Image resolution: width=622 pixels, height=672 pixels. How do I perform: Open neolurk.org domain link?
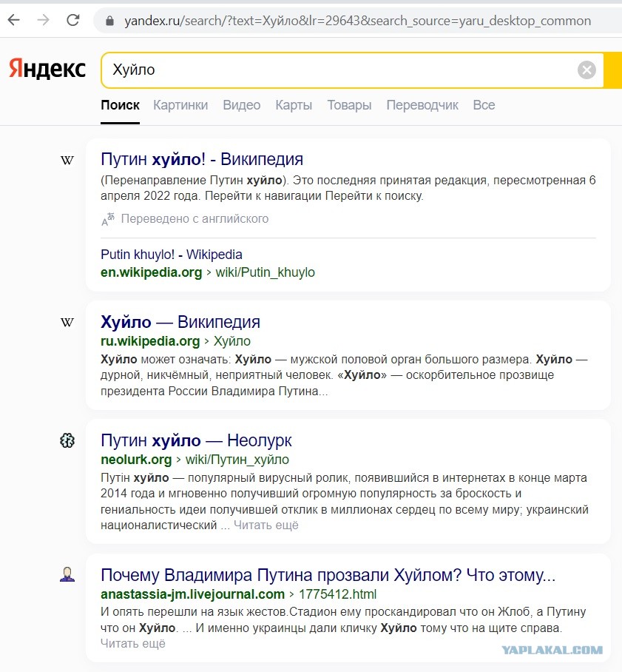click(136, 460)
